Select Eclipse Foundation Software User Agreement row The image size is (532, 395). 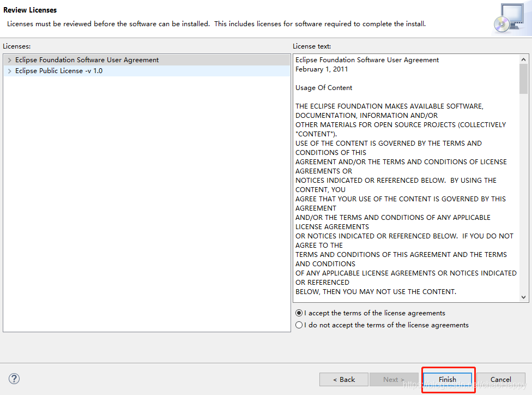pyautogui.click(x=147, y=60)
